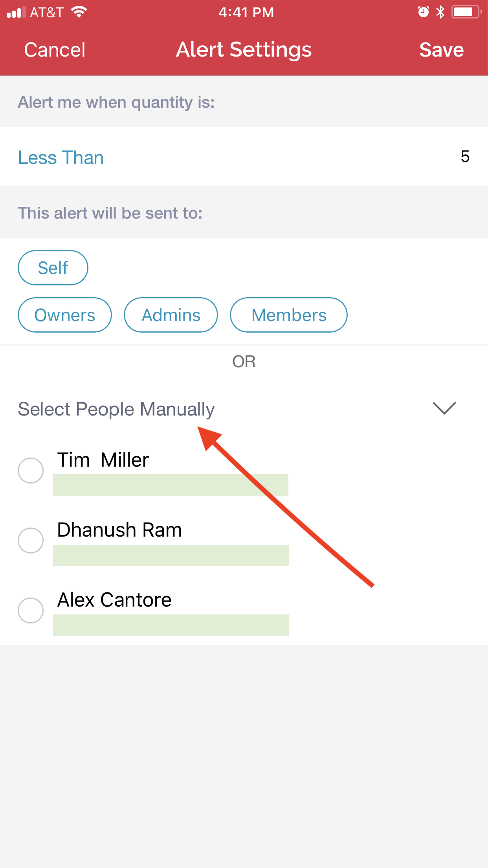Image resolution: width=488 pixels, height=868 pixels.
Task: Toggle the Owners recipient chip
Action: tap(65, 315)
